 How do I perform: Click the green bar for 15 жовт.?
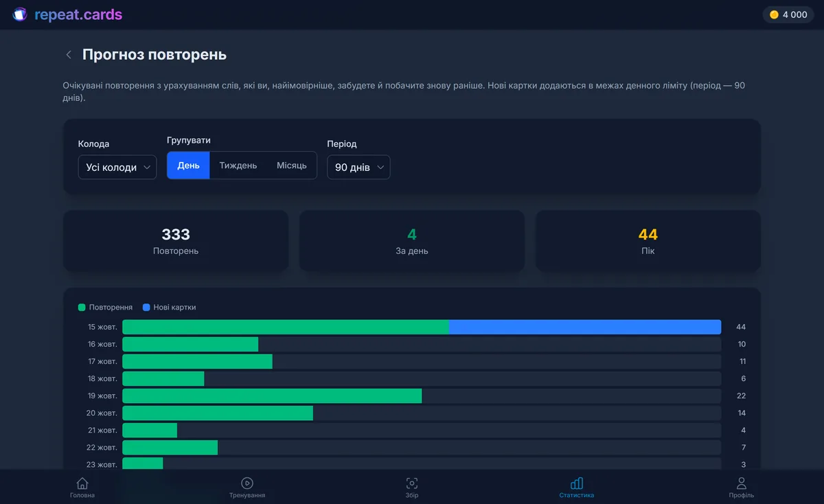286,327
